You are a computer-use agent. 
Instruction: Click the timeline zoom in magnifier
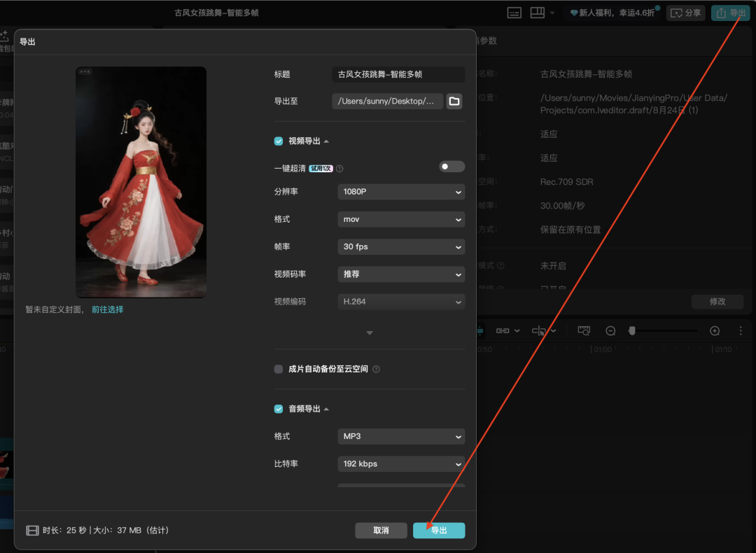click(x=715, y=330)
